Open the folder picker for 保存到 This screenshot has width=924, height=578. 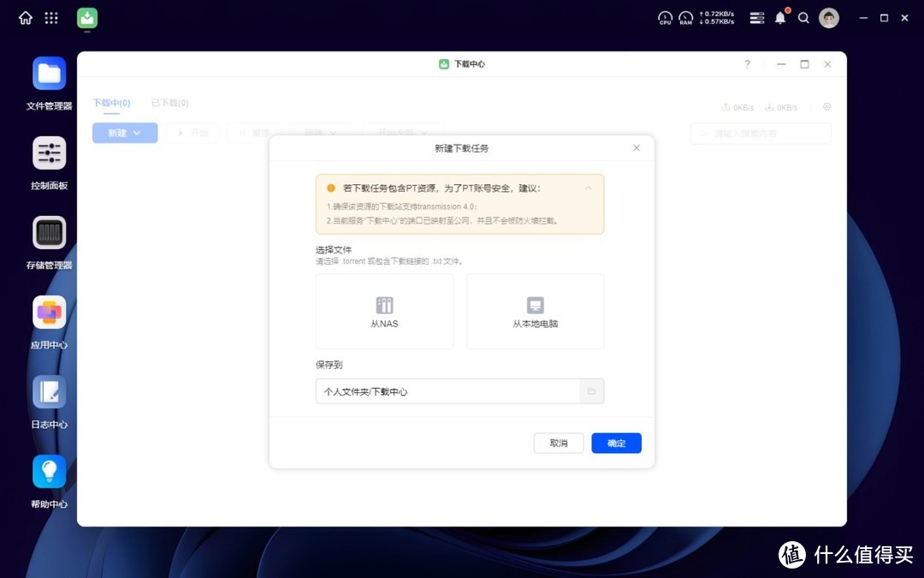591,390
